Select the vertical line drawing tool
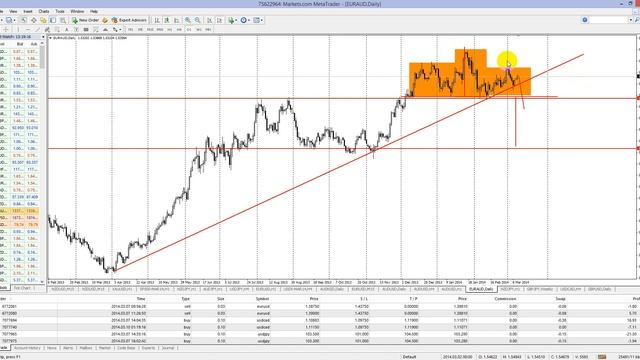Screen dimensions: 640x360 [x=18, y=29]
